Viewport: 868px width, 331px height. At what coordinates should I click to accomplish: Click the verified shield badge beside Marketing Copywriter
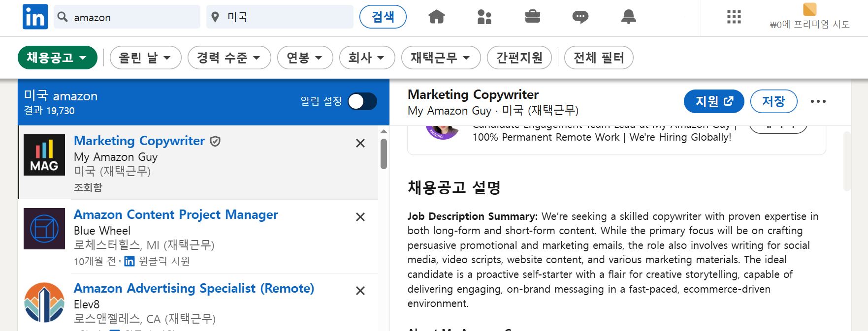tap(215, 142)
